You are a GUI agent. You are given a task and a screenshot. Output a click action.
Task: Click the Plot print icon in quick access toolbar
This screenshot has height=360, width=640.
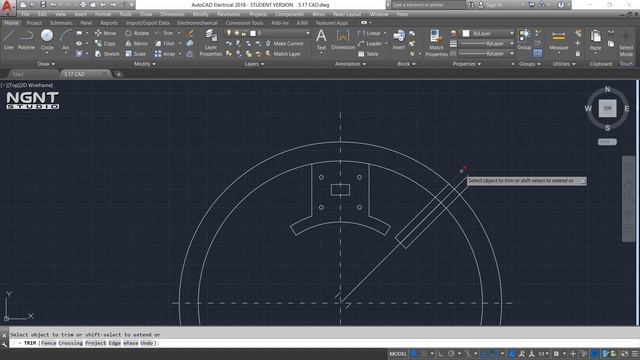[83, 5]
